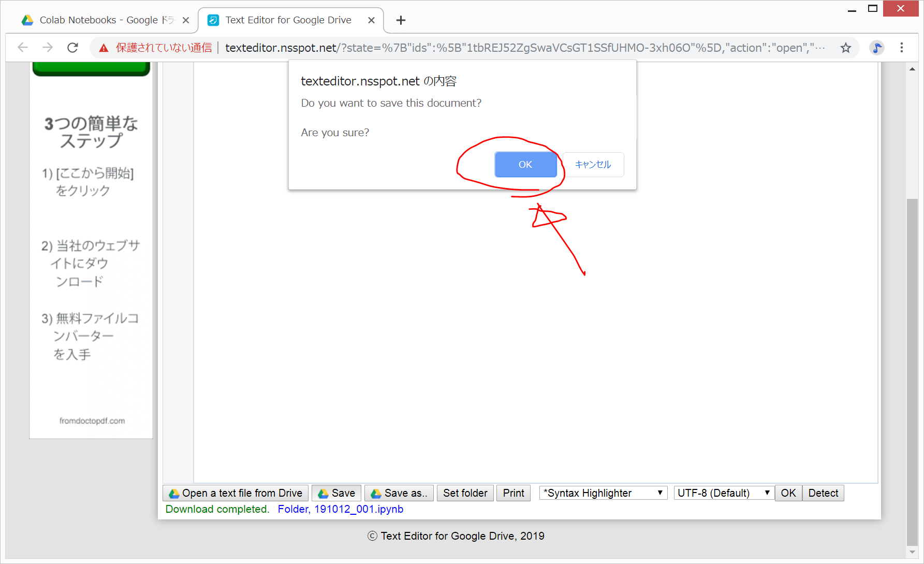Click the browser reload icon
This screenshot has width=924, height=564.
(73, 48)
